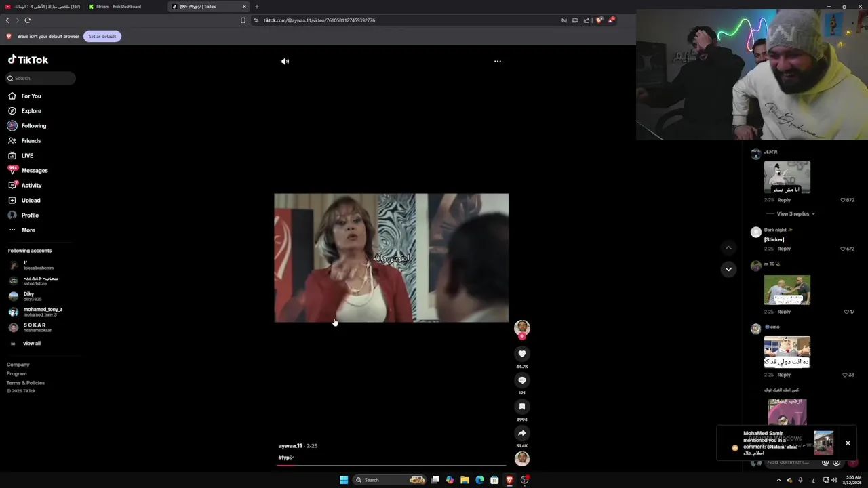This screenshot has height=488, width=868.
Task: Expand Terms & Policies footer section
Action: pyautogui.click(x=26, y=383)
